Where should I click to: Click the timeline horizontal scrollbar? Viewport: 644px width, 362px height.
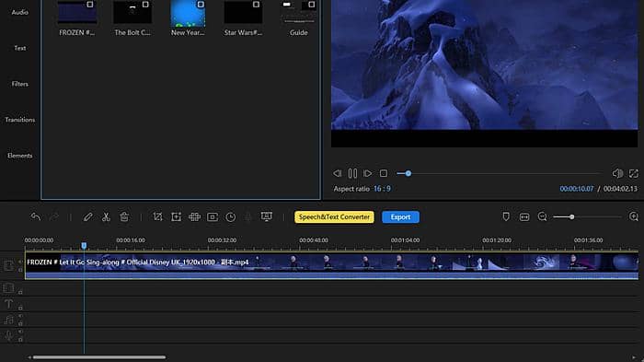point(99,357)
